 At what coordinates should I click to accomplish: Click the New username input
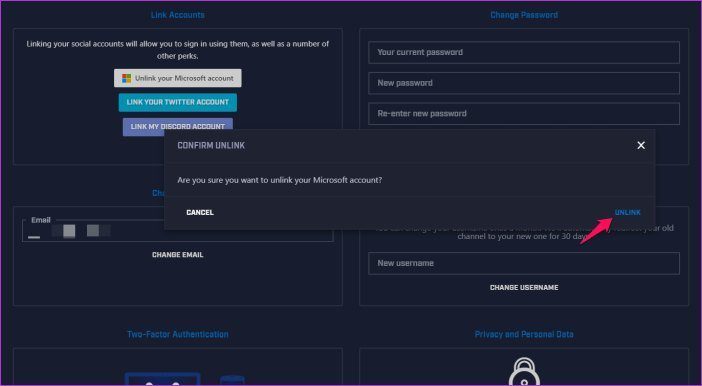click(x=524, y=263)
